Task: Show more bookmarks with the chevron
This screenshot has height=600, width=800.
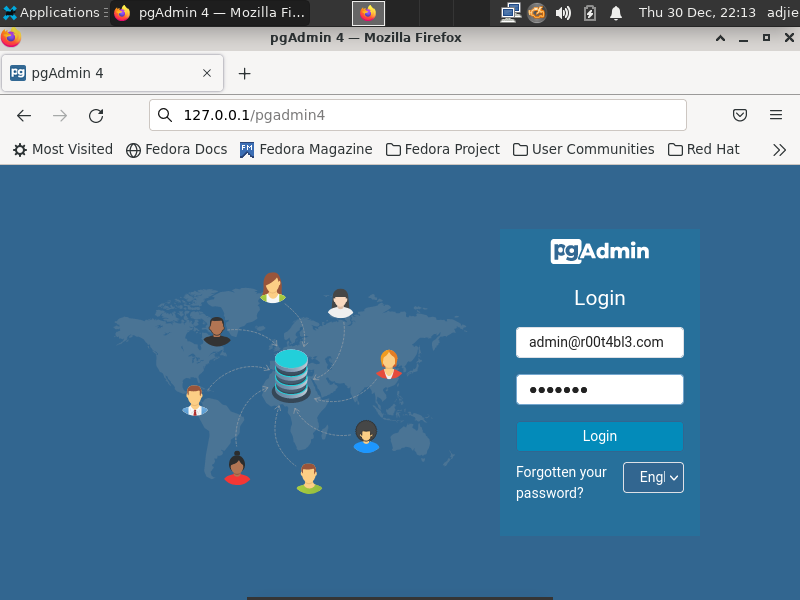Action: (779, 149)
